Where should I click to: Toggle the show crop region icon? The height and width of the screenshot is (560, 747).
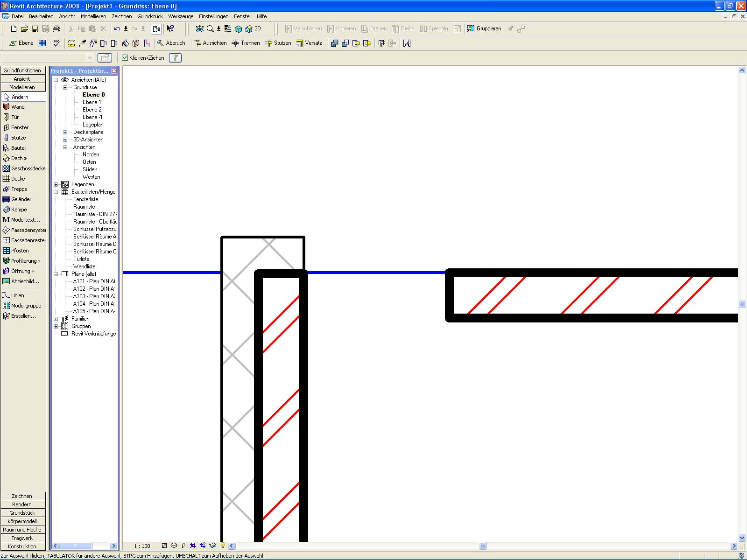click(203, 546)
